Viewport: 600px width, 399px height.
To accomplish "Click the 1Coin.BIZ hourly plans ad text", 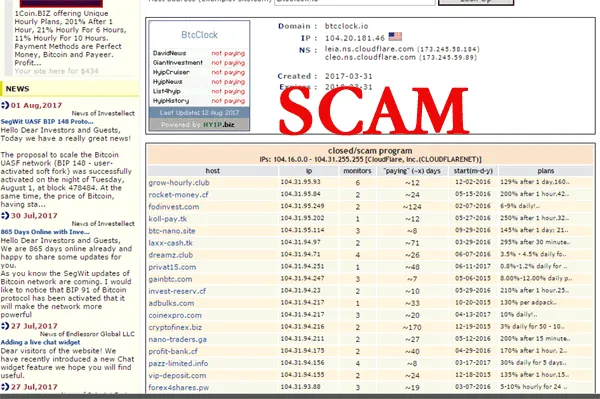I will [70, 38].
